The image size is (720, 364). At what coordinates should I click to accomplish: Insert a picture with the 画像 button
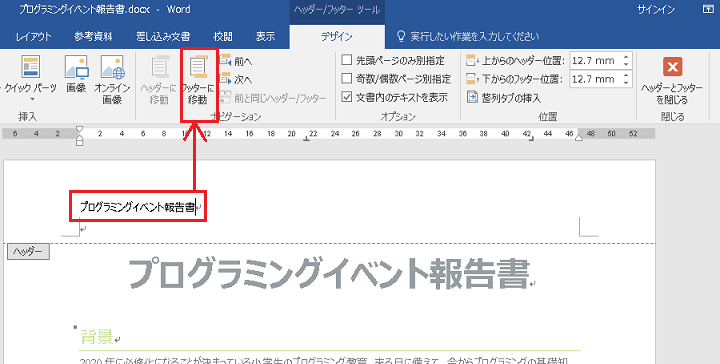pos(76,73)
